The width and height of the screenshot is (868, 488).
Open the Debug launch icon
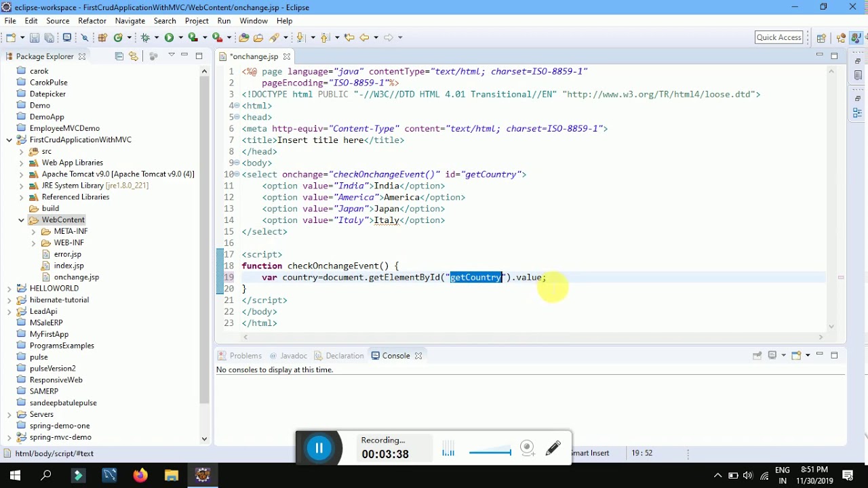click(145, 37)
